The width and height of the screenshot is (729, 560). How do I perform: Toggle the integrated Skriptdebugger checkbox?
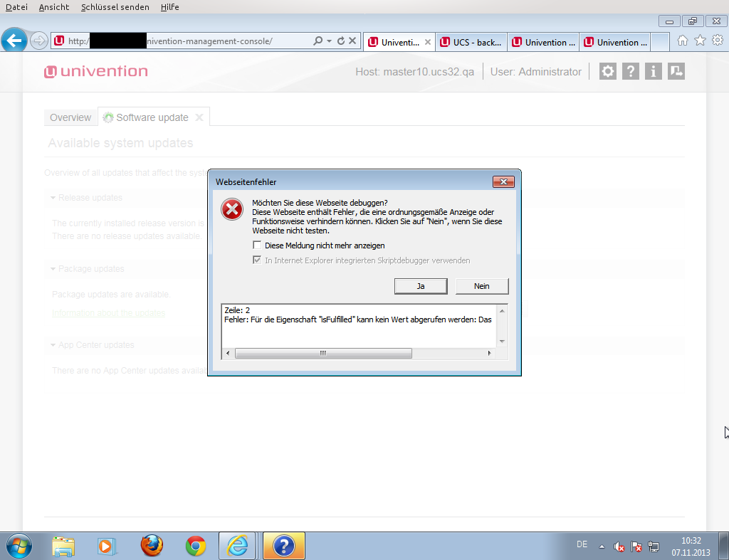[257, 260]
